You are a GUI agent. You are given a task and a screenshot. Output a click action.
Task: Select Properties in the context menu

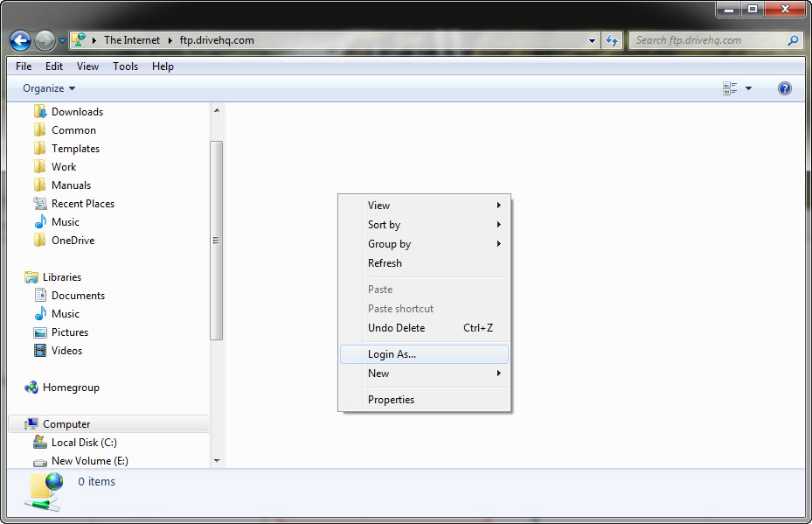[x=391, y=400]
